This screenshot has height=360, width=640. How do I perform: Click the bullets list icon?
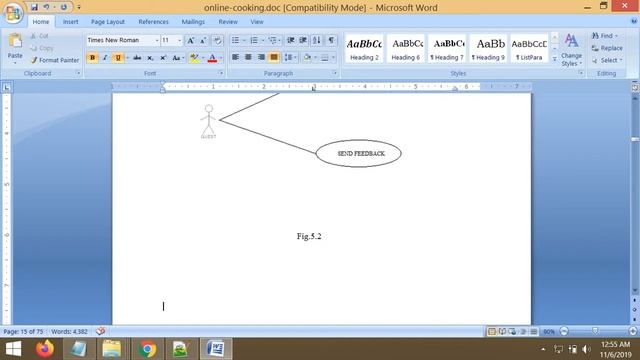pos(236,40)
